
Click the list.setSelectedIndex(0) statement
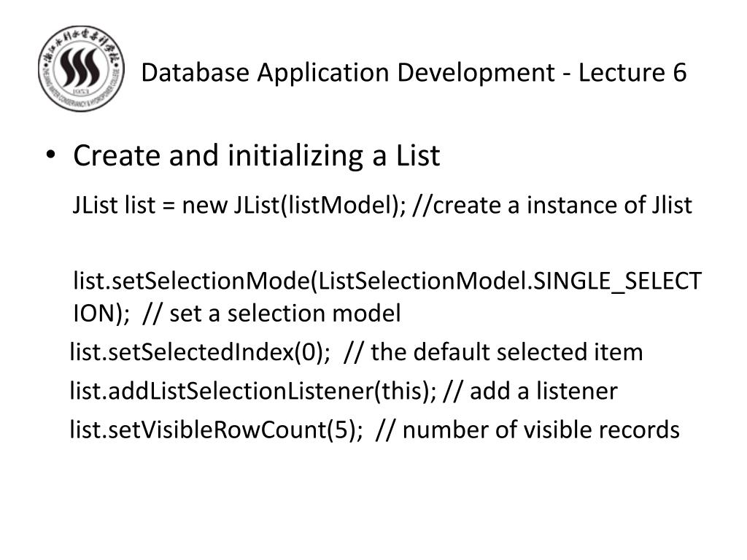click(x=200, y=352)
